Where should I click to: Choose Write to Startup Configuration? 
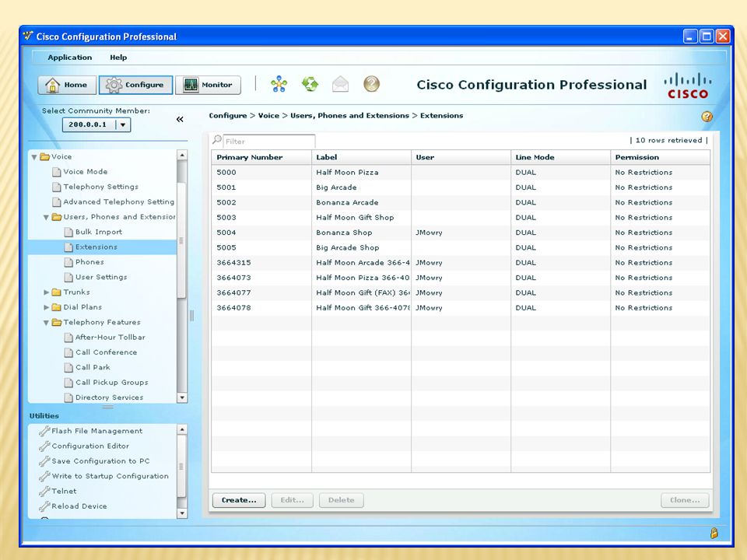(110, 476)
